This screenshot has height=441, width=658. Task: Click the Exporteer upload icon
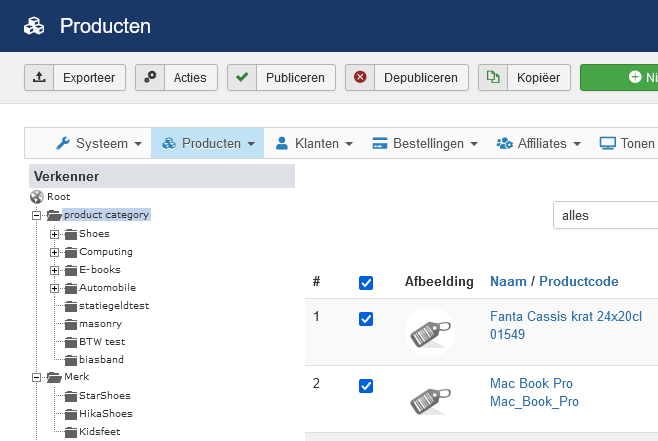[39, 77]
